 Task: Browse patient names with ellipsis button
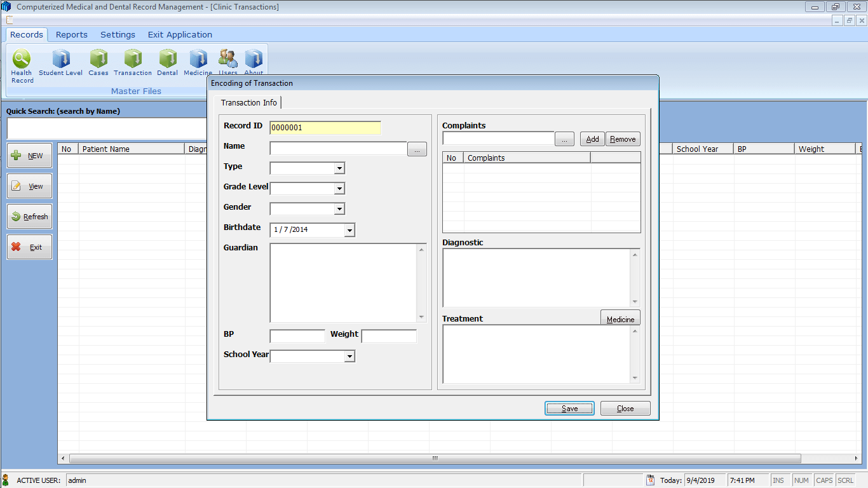coord(417,149)
